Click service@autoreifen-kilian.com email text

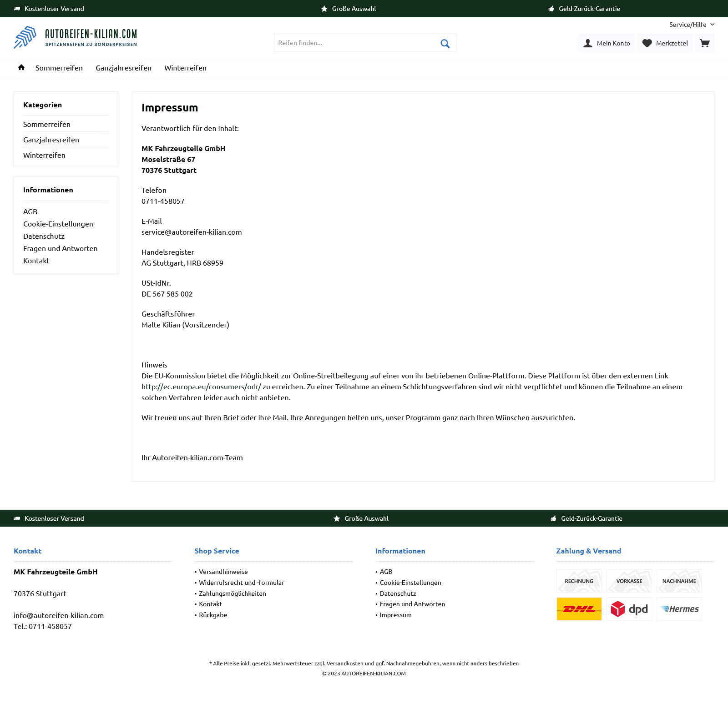[192, 232]
